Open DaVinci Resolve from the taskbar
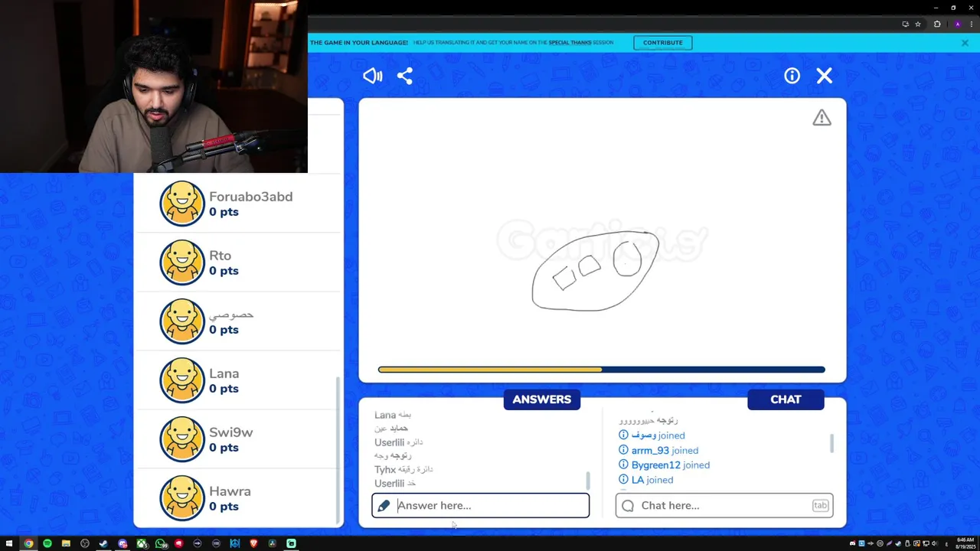 pyautogui.click(x=273, y=543)
